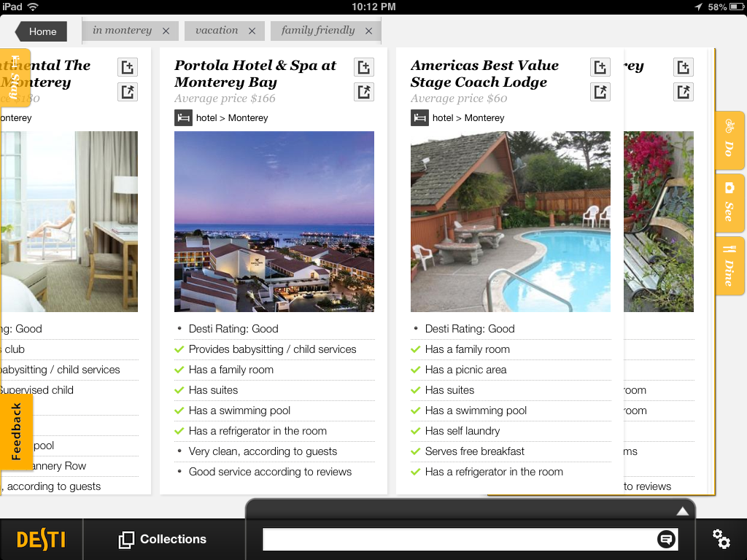
Task: Remove the 'in monterey' filter tag
Action: tap(166, 31)
